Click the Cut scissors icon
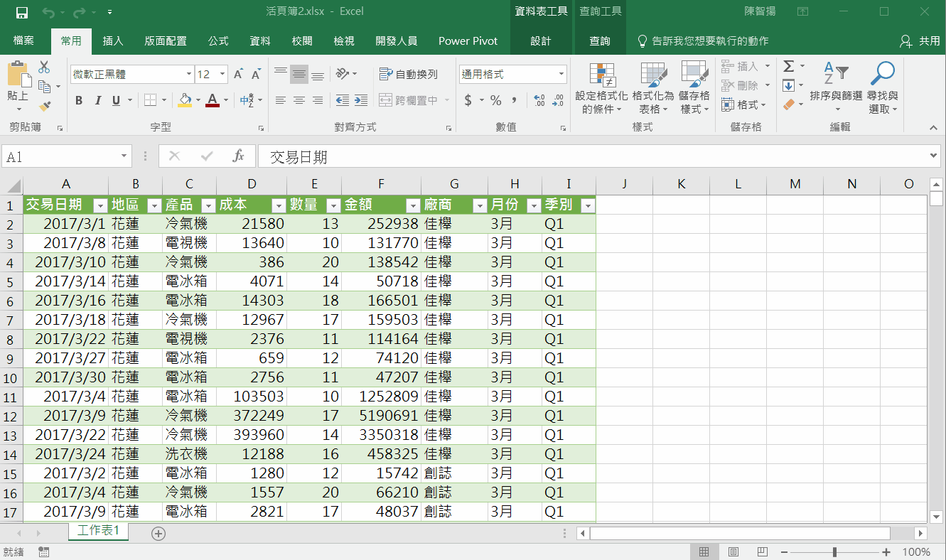The height and width of the screenshot is (560, 946). coord(44,68)
